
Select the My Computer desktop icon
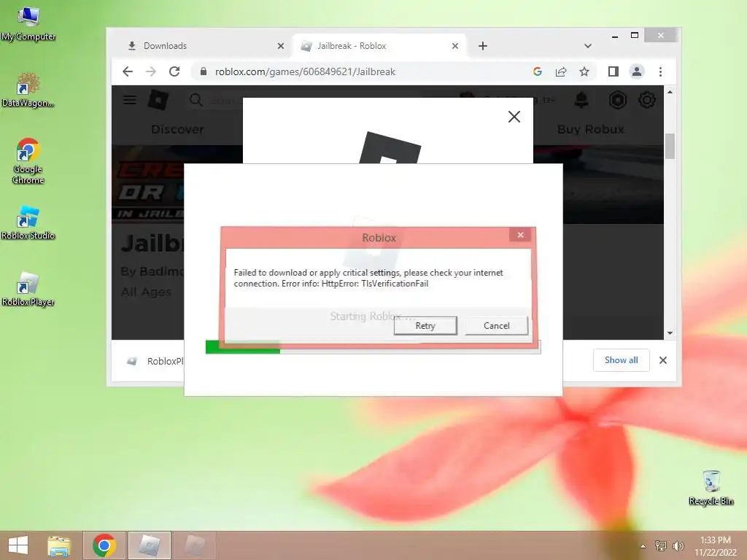28,24
